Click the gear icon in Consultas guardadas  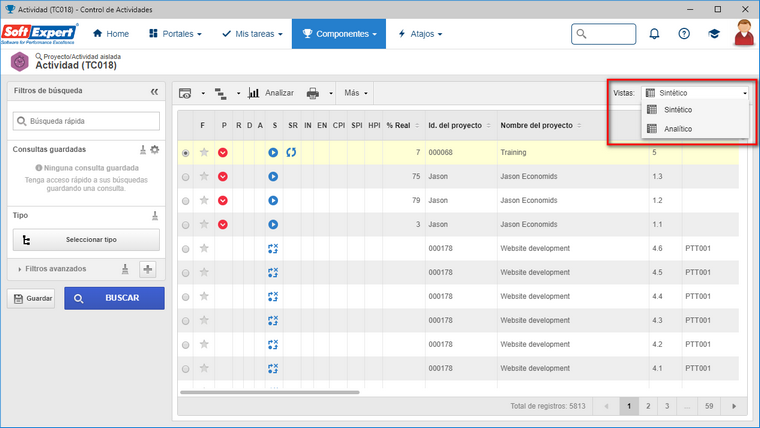pyautogui.click(x=155, y=149)
